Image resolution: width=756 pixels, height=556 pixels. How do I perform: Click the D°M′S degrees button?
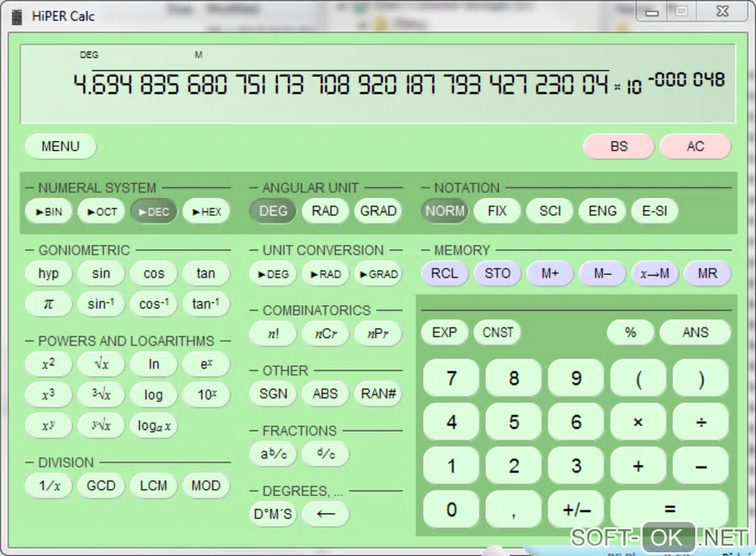pos(273,514)
